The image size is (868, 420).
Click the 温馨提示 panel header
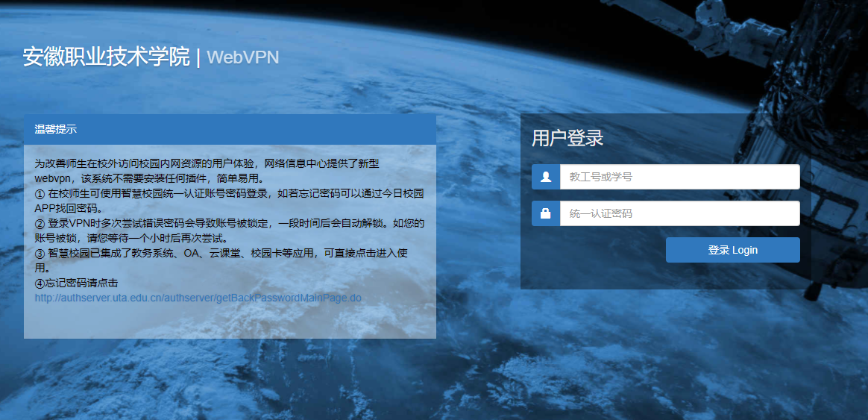coord(230,130)
